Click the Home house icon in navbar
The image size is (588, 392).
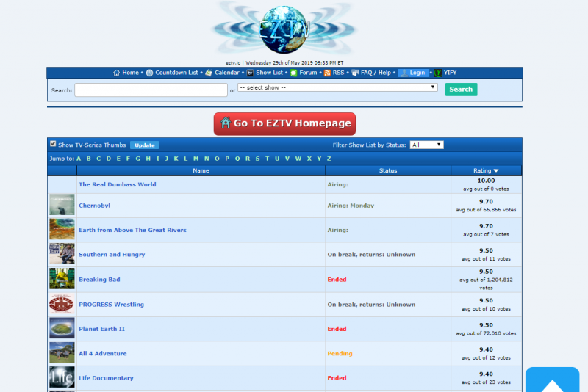117,73
